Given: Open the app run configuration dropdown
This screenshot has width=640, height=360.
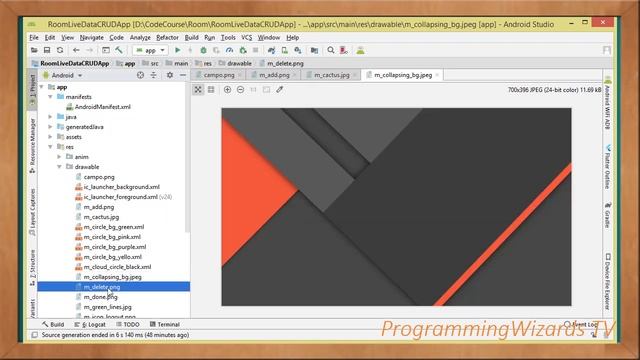Looking at the screenshot, I should click(x=150, y=50).
